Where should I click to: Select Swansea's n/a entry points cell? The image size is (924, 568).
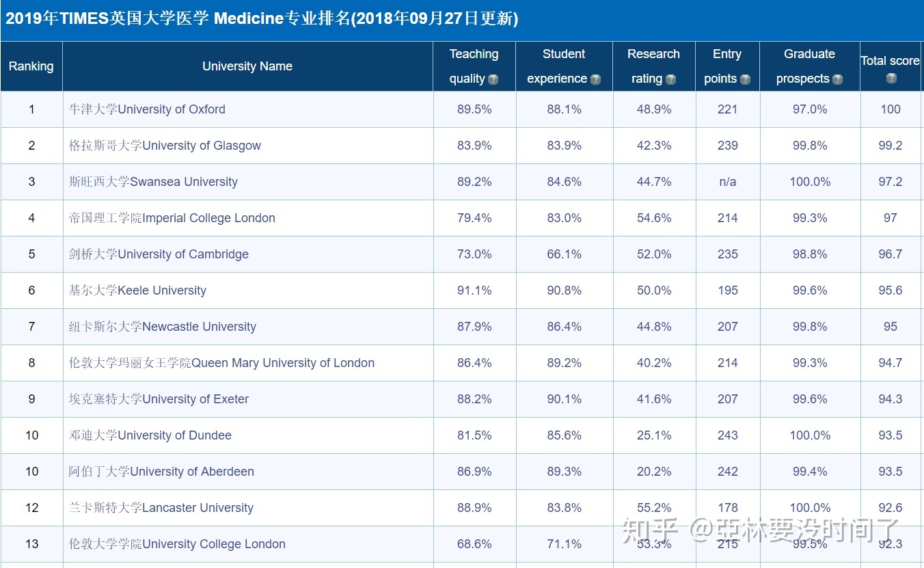tap(728, 182)
